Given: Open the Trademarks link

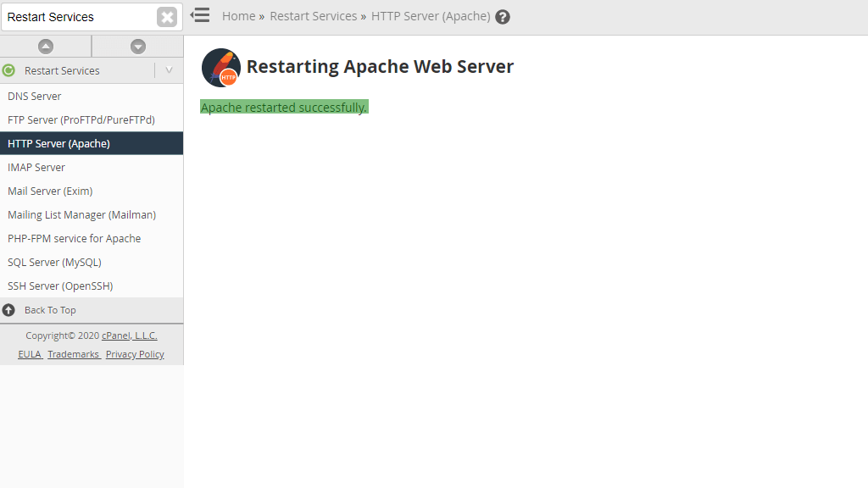Looking at the screenshot, I should tap(73, 354).
